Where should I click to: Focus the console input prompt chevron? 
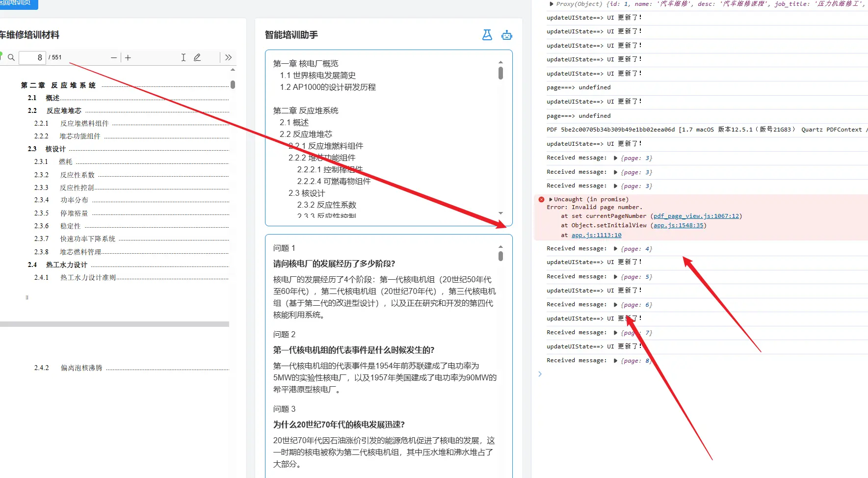click(540, 374)
